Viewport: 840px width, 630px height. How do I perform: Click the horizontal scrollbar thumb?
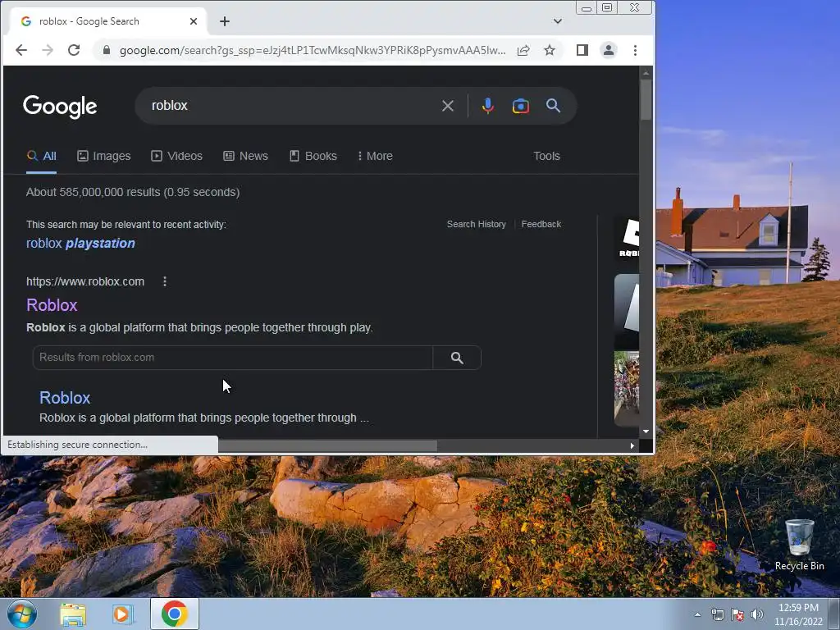[x=327, y=445]
